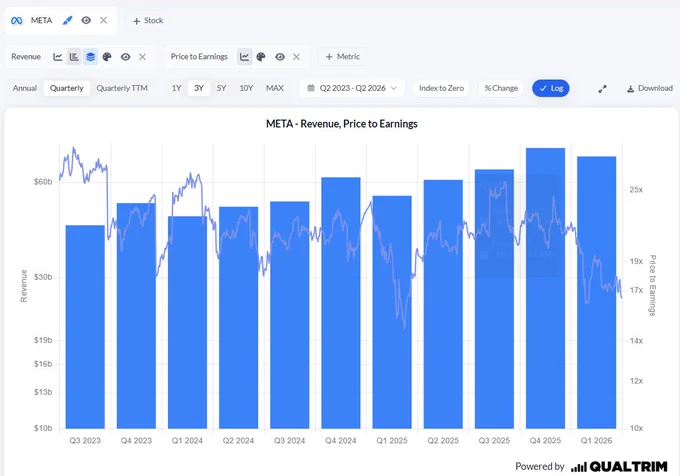Viewport: 680px width, 476px height.
Task: Expand chart to fullscreen
Action: [x=602, y=89]
